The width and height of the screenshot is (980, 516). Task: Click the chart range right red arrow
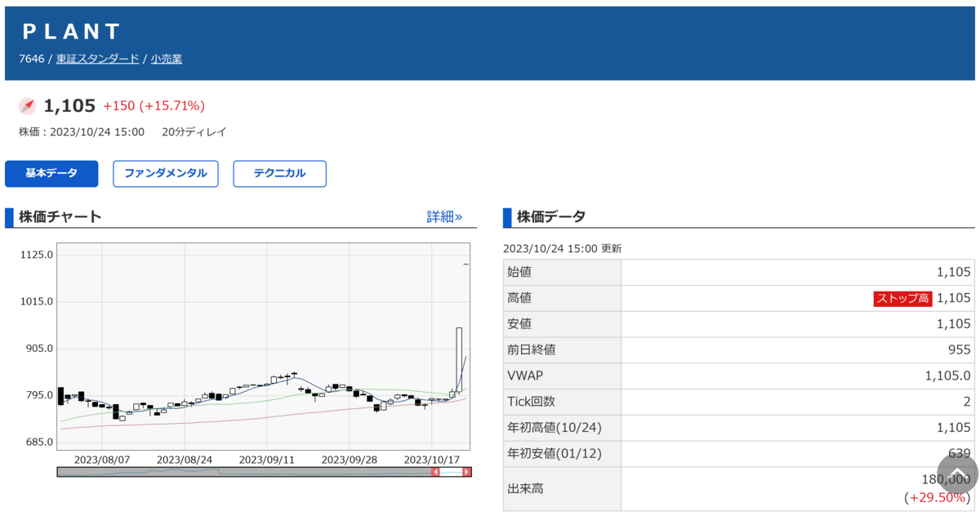tap(466, 472)
